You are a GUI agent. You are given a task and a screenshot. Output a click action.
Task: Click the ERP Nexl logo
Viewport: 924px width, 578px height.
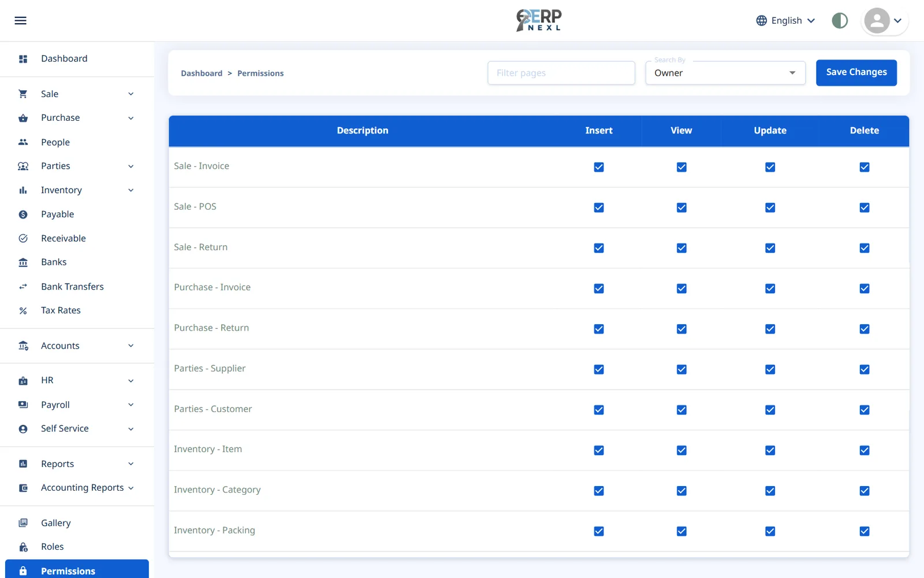(539, 20)
